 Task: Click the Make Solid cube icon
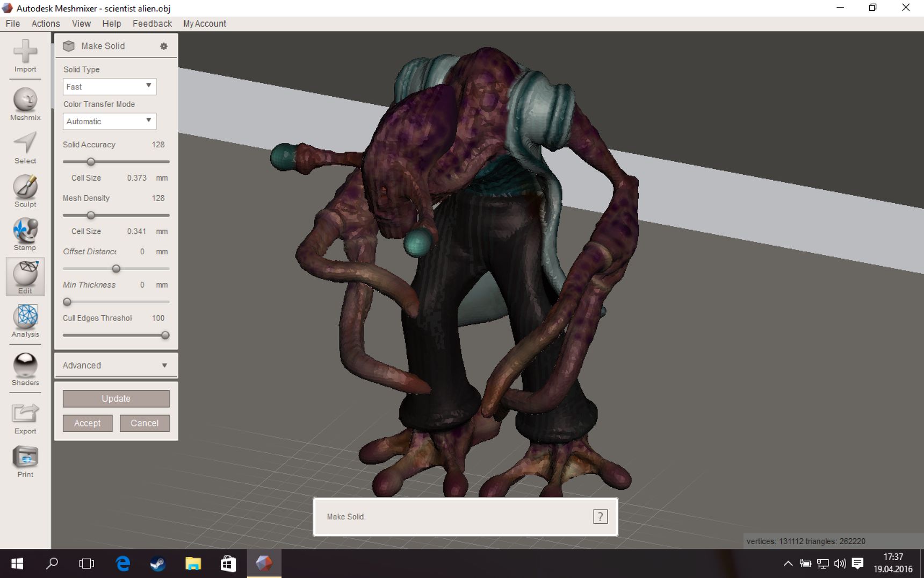[x=69, y=46]
